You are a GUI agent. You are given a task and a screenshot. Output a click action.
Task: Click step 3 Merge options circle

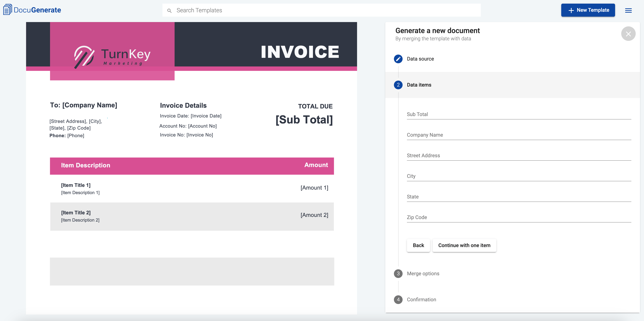pyautogui.click(x=398, y=273)
